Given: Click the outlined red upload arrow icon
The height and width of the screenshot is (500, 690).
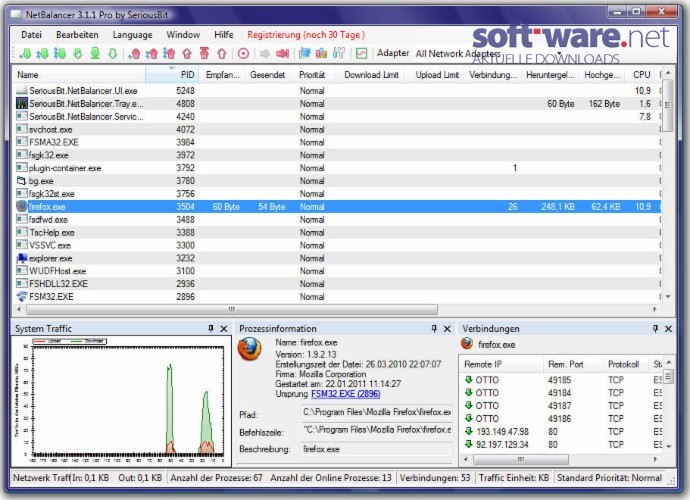Looking at the screenshot, I should 222,54.
